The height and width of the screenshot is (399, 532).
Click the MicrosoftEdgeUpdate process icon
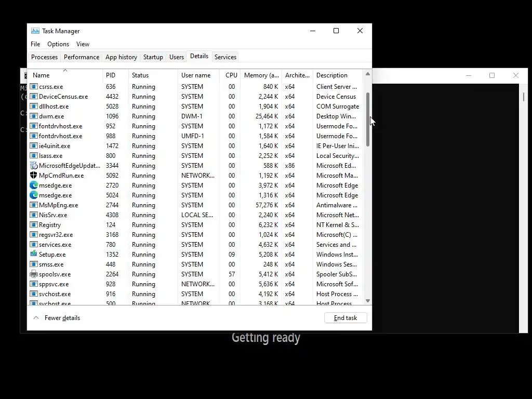click(34, 165)
